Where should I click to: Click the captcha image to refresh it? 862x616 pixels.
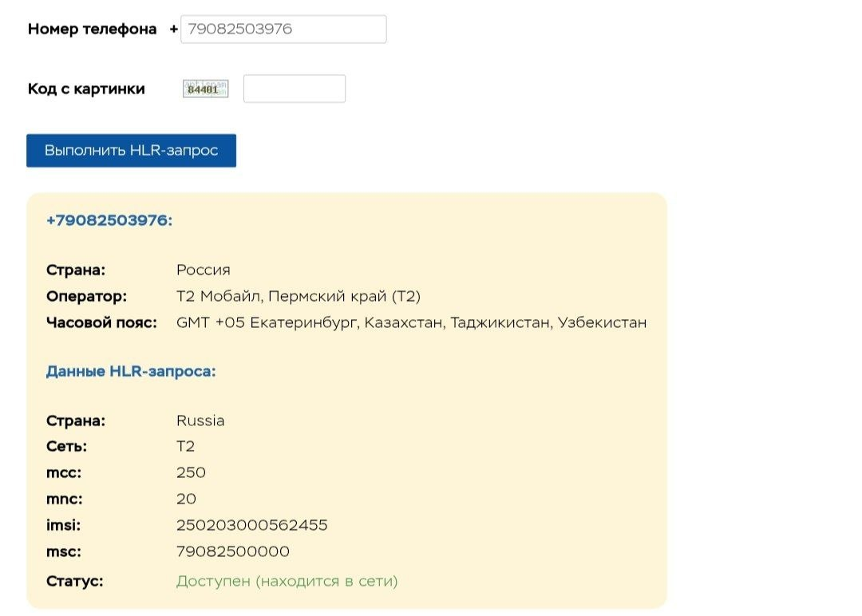click(204, 88)
